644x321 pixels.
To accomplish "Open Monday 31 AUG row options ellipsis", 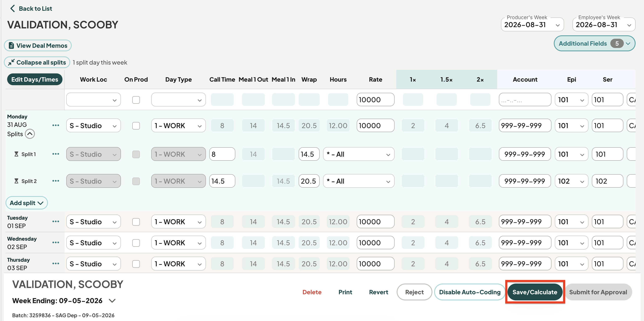I will [x=56, y=125].
